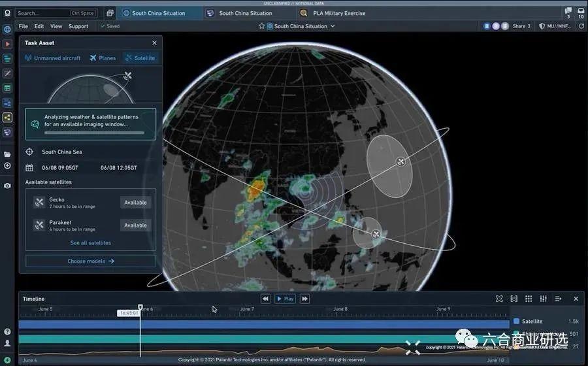Open the View menu
The width and height of the screenshot is (588, 366).
56,26
